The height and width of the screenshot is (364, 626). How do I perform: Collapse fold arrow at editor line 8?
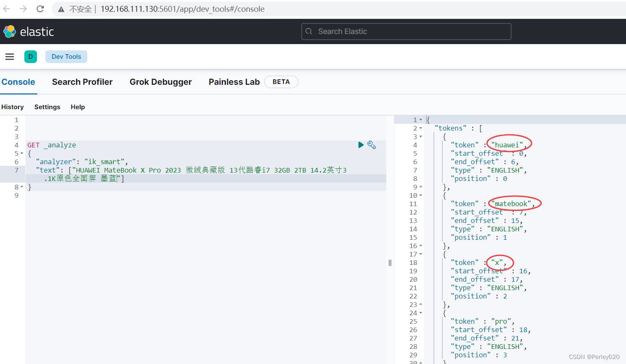(22, 187)
